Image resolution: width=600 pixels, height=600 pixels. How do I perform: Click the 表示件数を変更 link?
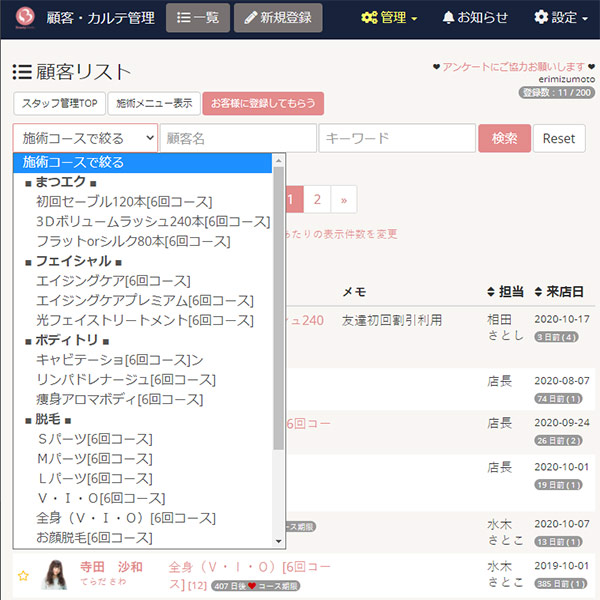point(340,234)
